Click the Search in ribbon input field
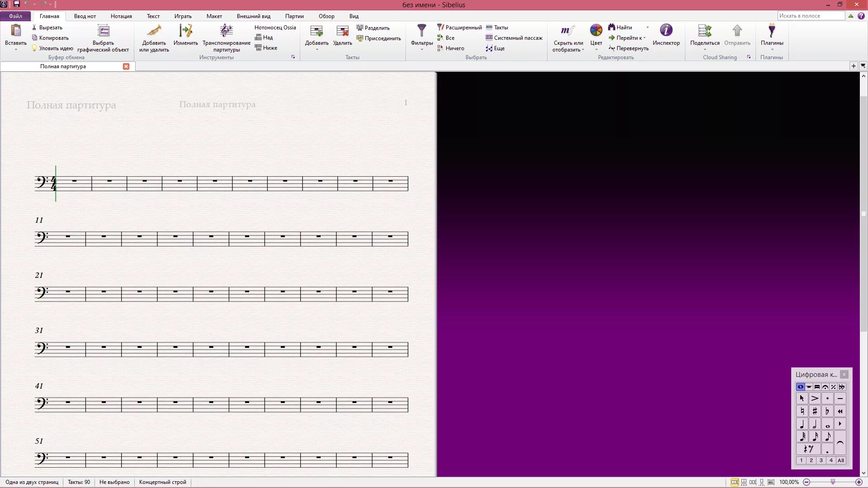Viewport: 868px width, 488px height. click(811, 16)
